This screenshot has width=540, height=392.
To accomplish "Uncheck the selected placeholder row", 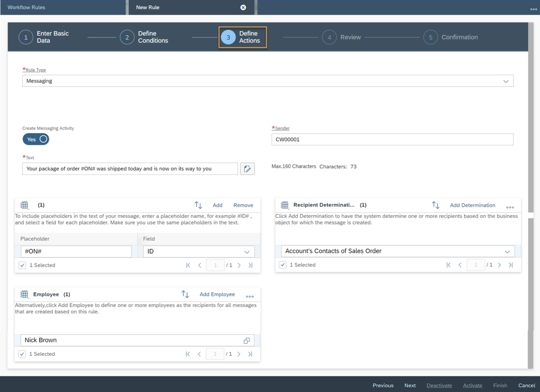I will click(22, 265).
